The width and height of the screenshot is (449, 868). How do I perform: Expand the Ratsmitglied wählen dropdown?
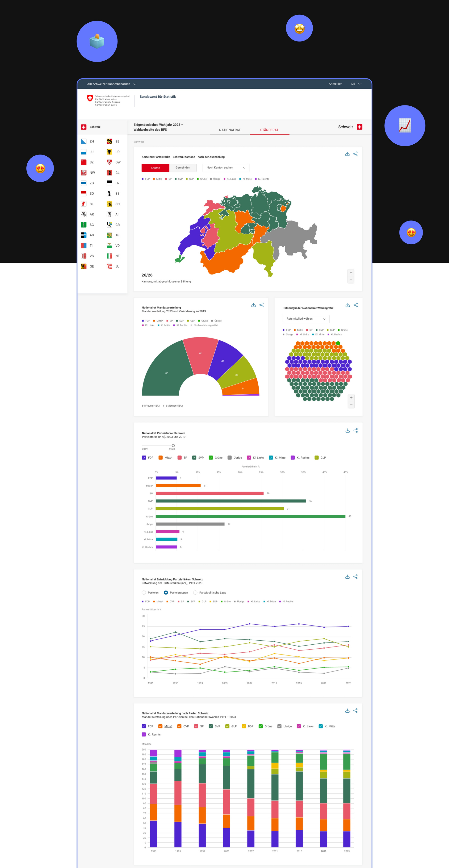point(306,319)
